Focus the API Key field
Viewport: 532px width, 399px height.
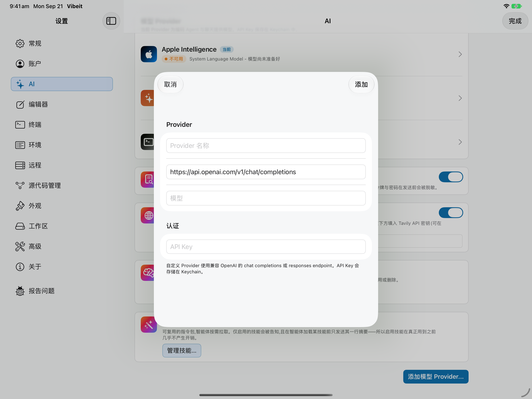(x=266, y=246)
